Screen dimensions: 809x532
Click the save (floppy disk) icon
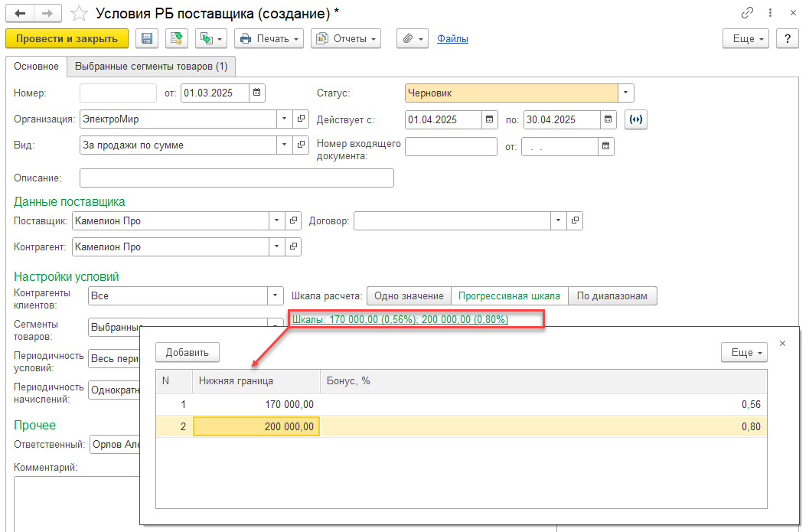click(147, 38)
